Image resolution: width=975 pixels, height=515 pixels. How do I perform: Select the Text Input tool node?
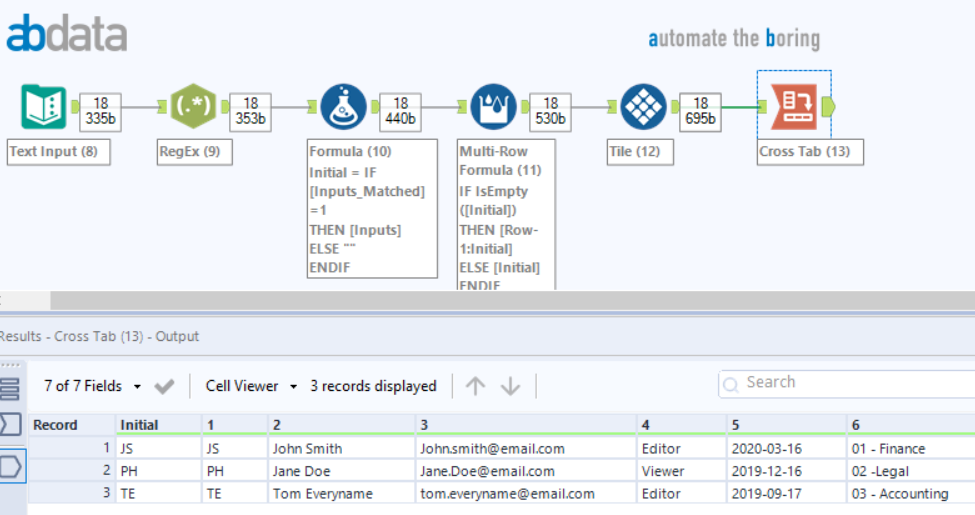pos(43,107)
